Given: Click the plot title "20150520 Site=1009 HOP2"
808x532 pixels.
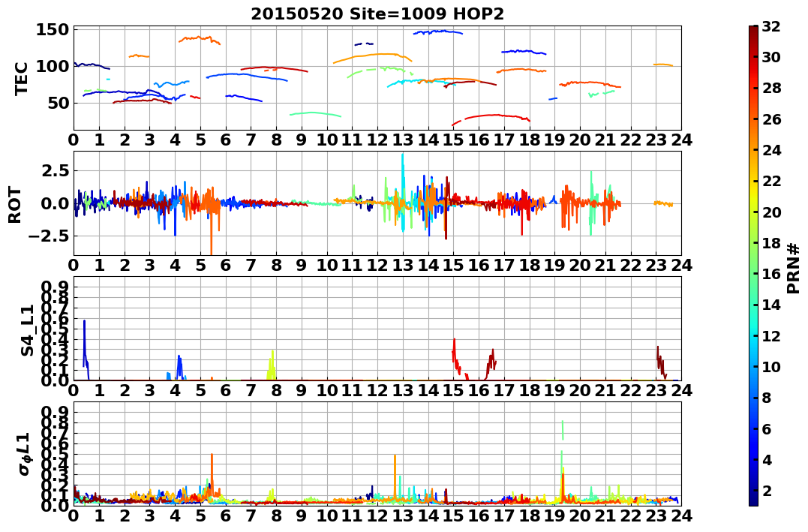Looking at the screenshot, I should click(x=377, y=14).
